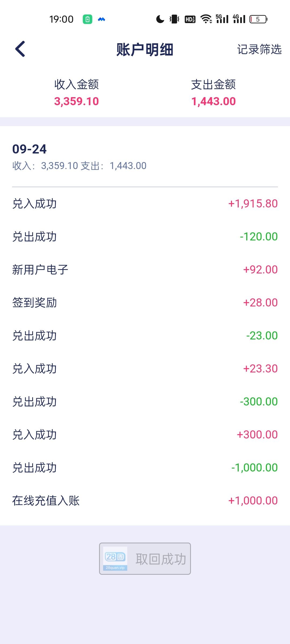
Task: Open the 签到奖励 +28.00 entry
Action: click(x=145, y=303)
